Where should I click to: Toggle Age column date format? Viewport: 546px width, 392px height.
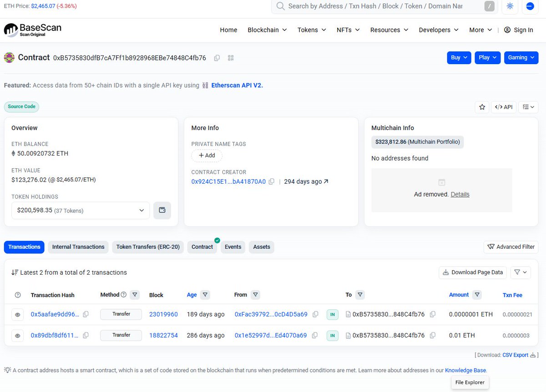(192, 295)
